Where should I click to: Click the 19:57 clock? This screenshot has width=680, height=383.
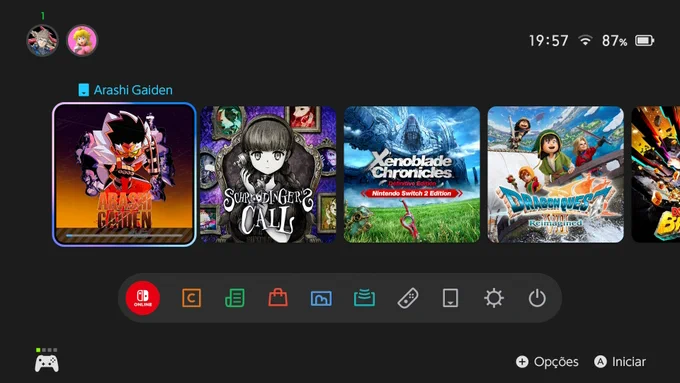pyautogui.click(x=549, y=41)
